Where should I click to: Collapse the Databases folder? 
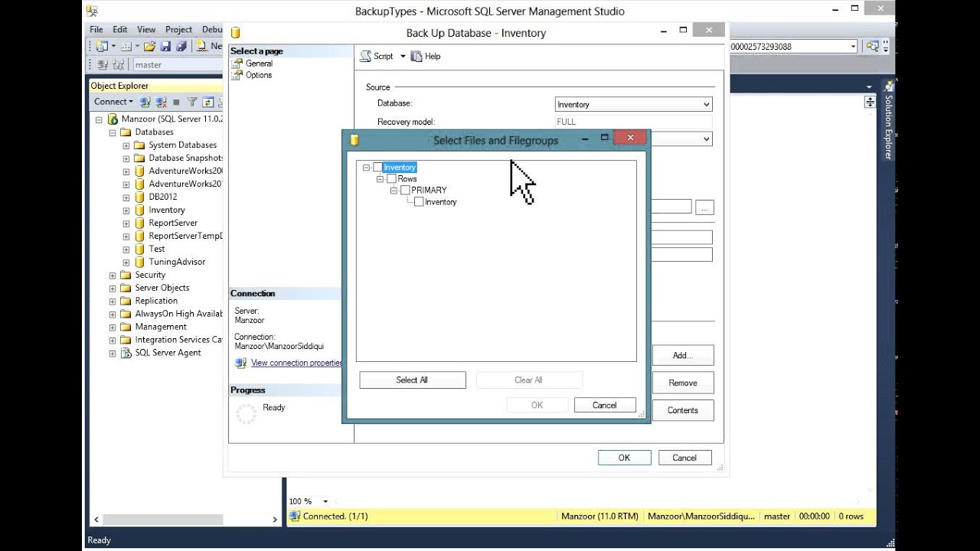[x=113, y=132]
